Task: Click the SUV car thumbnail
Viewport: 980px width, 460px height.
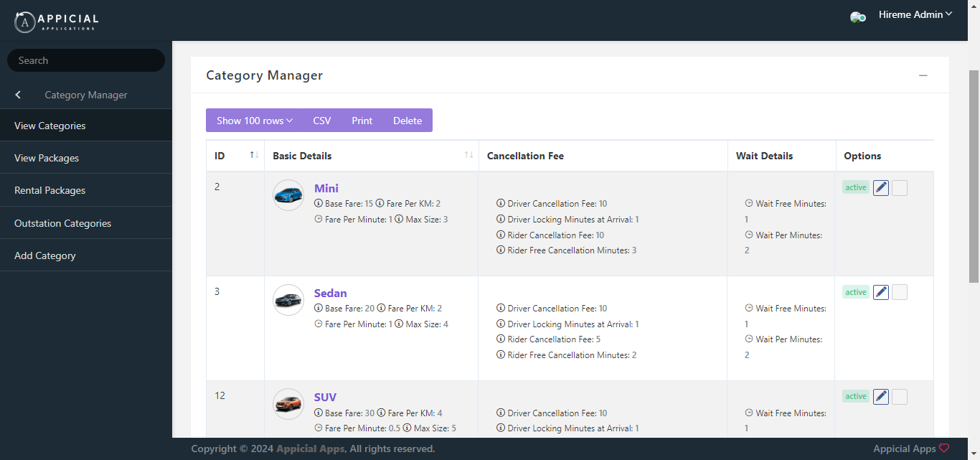Action: [x=288, y=404]
